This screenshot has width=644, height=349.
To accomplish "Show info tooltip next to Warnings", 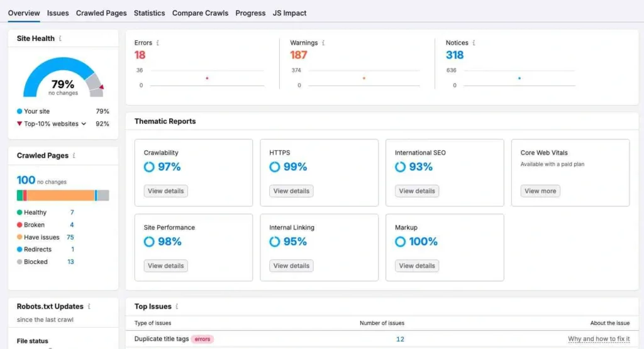I will (x=323, y=43).
